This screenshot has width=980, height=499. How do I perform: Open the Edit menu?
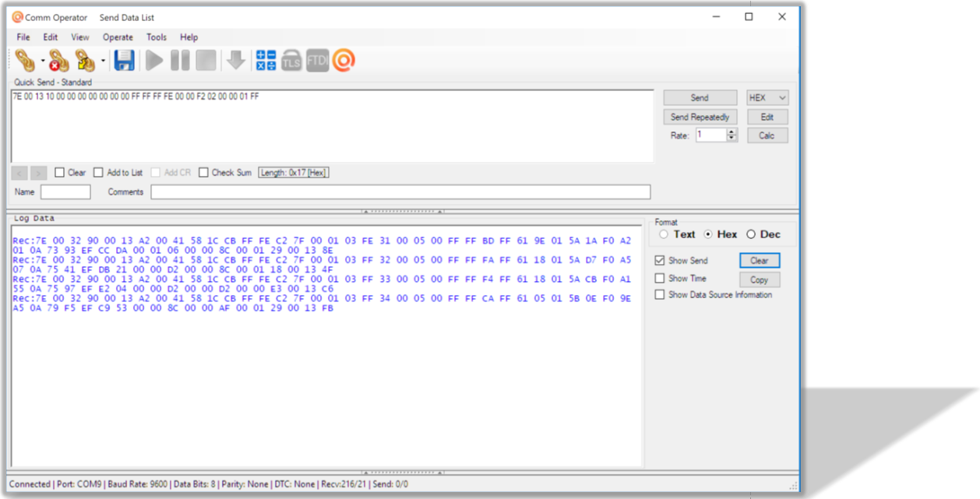51,37
